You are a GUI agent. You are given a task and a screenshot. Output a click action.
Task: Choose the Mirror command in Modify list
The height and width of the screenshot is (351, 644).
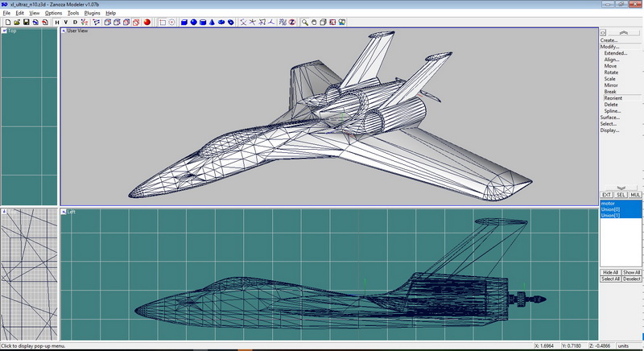click(611, 85)
